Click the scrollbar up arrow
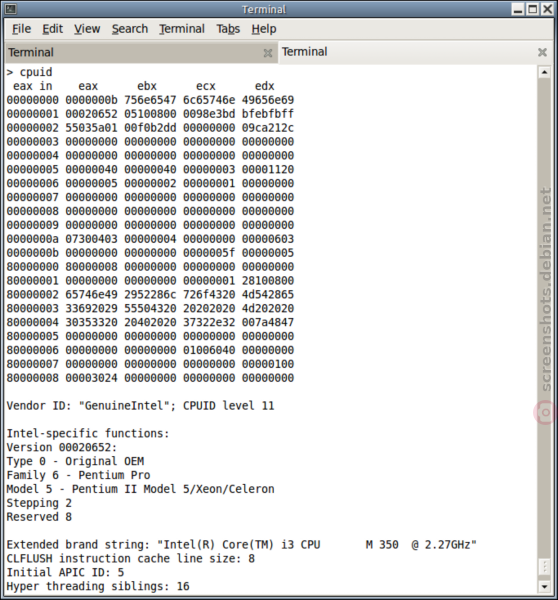The height and width of the screenshot is (600, 558). pyautogui.click(x=544, y=72)
